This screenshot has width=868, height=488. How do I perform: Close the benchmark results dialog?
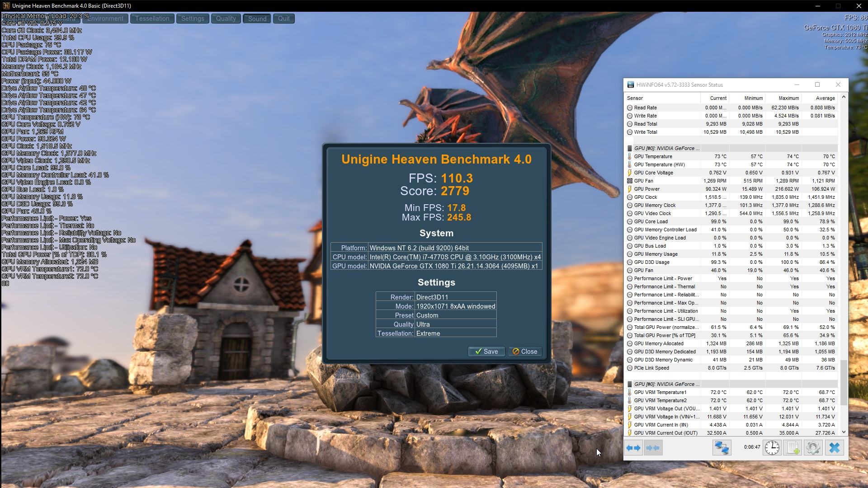pyautogui.click(x=525, y=352)
